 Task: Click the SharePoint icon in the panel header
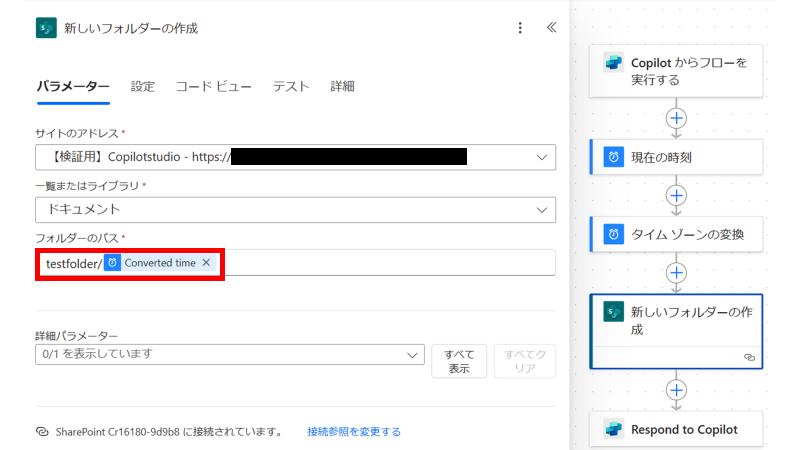point(46,28)
